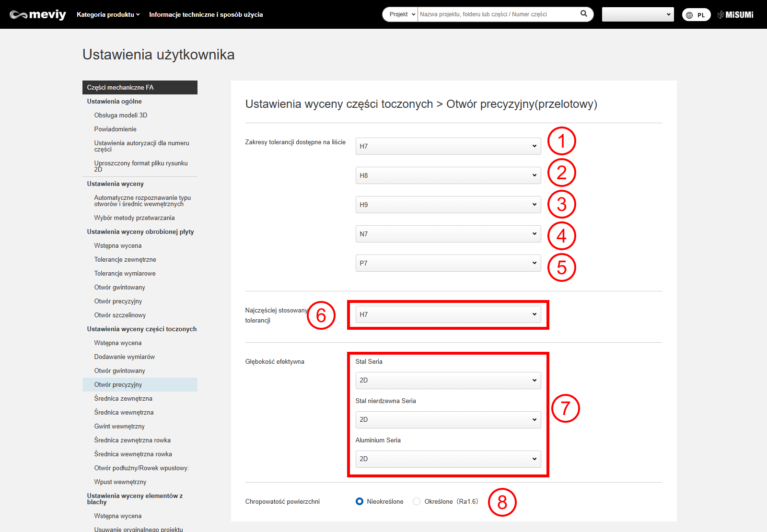This screenshot has width=767, height=532.
Task: Click the project name search field
Action: [x=498, y=14]
